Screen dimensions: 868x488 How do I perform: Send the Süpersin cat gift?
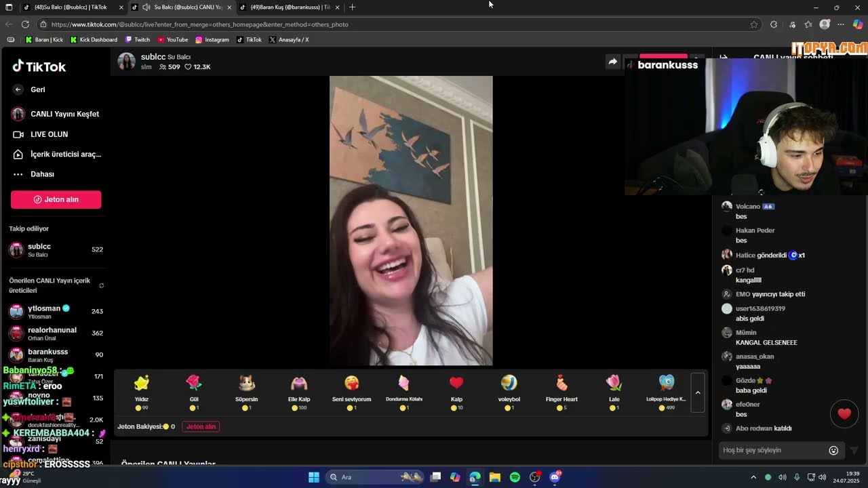coord(247,392)
